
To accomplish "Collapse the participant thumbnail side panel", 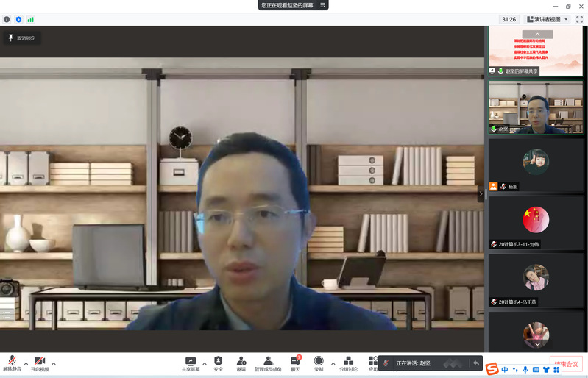I will point(481,194).
